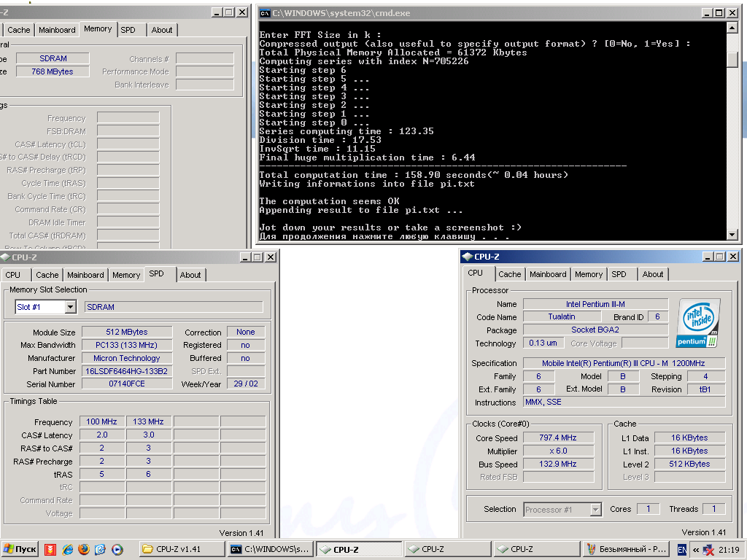Image resolution: width=747 pixels, height=560 pixels.
Task: Click Manufacturer value Micron Technology
Action: tap(127, 358)
